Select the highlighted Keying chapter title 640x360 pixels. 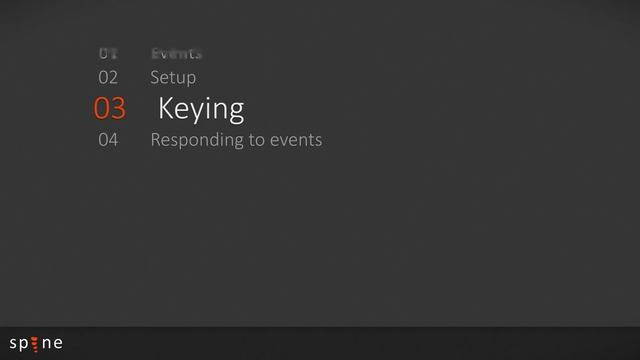point(201,109)
